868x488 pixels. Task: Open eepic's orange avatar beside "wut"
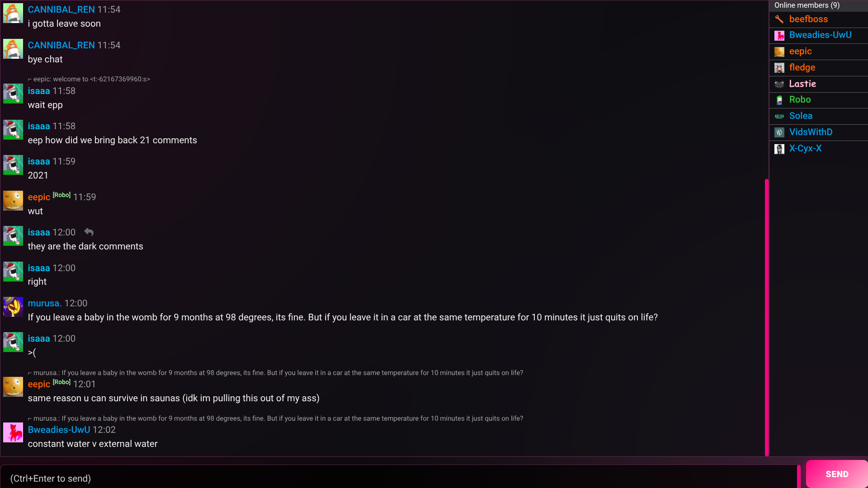click(13, 200)
